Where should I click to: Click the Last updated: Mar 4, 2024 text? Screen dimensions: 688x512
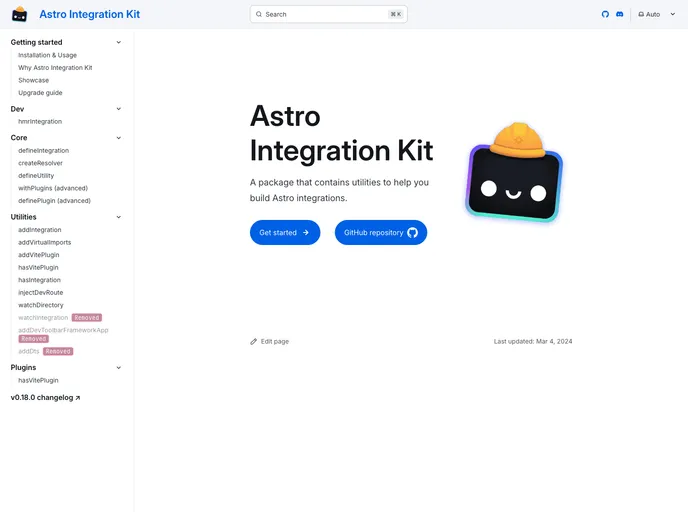(533, 341)
